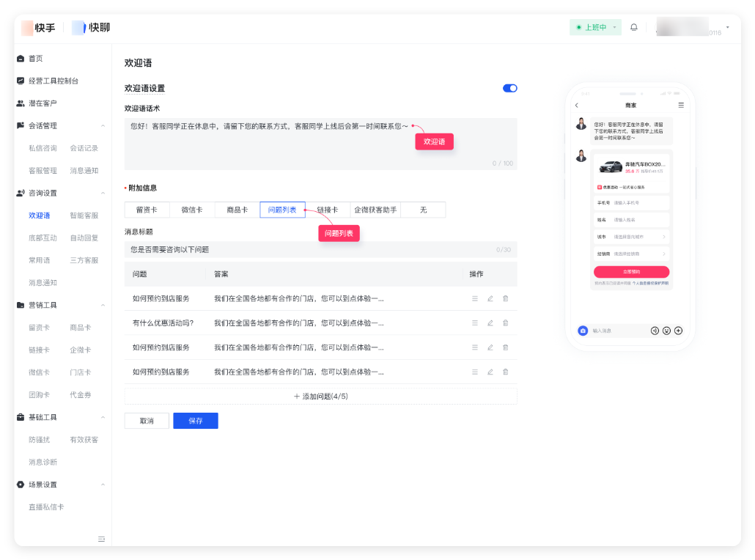Viewport: 755px width, 560px height.
Task: Click the 保存 button
Action: 195,421
